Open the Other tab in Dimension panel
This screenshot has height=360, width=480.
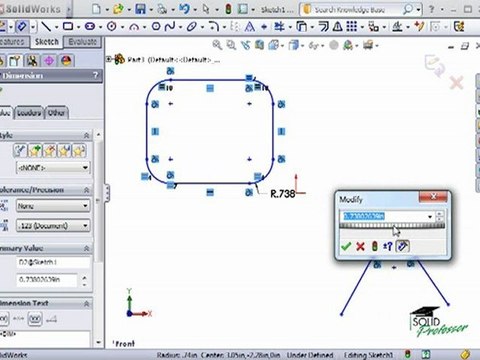coord(56,113)
